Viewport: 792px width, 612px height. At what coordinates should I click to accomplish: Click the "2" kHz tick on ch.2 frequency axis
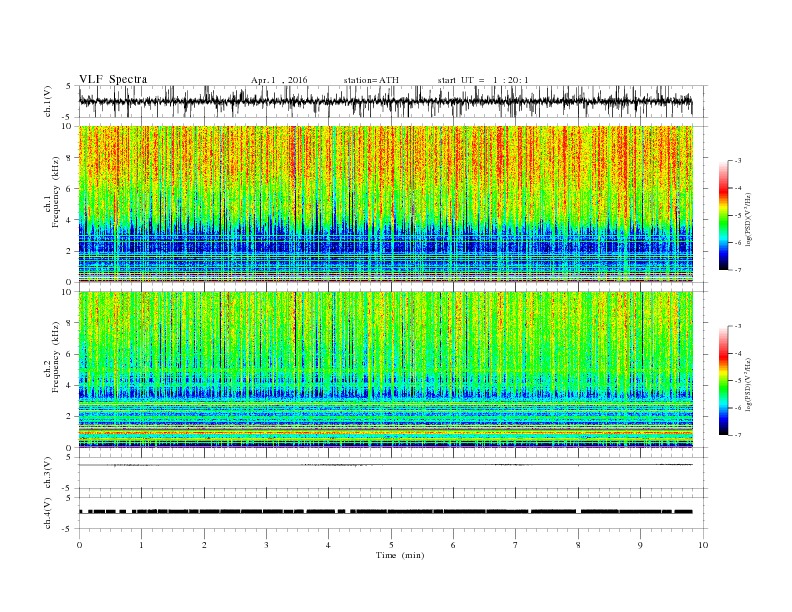click(x=70, y=417)
